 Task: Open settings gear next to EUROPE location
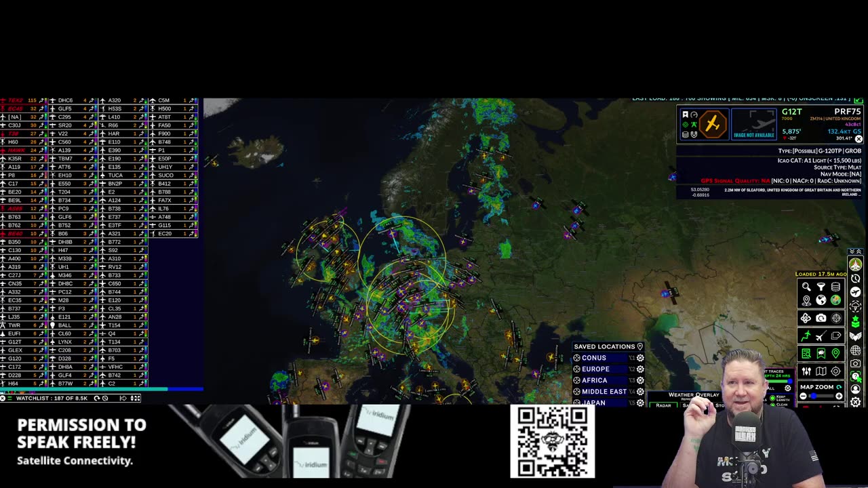(640, 369)
